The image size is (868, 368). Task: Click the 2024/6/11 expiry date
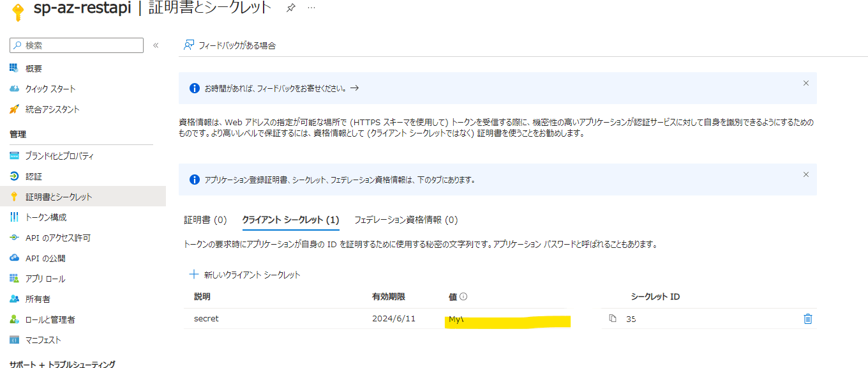[394, 318]
